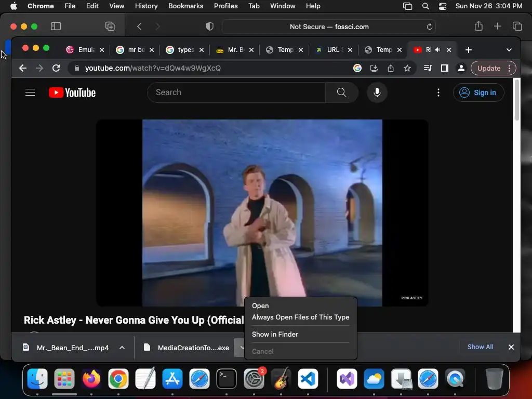532x399 pixels.
Task: Activate voice search microphone
Action: [x=377, y=92]
